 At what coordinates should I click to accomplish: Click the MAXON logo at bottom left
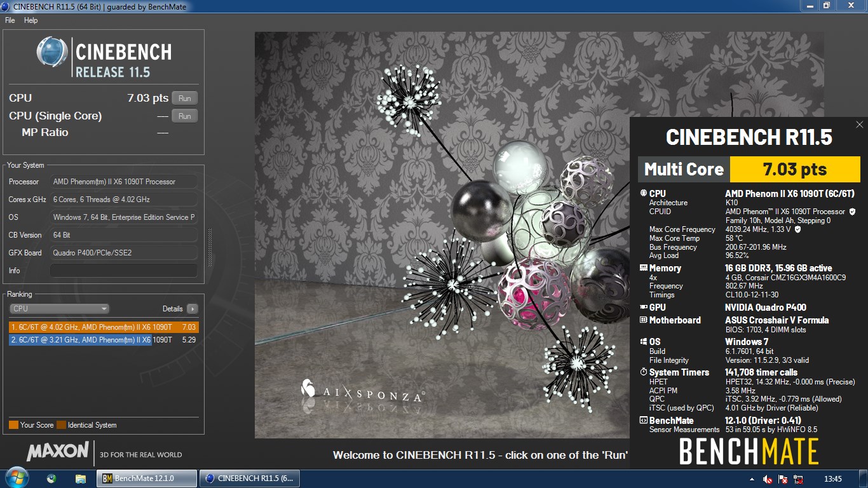tap(57, 452)
